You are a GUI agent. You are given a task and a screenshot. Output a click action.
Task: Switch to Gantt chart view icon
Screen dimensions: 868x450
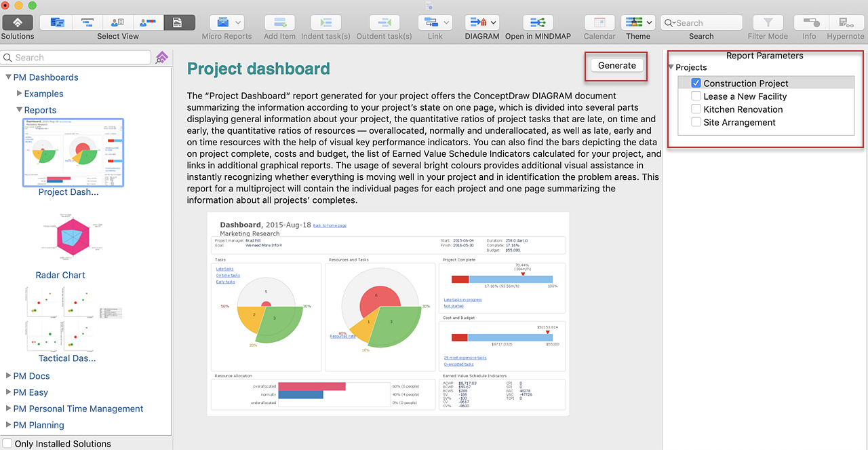click(x=87, y=22)
